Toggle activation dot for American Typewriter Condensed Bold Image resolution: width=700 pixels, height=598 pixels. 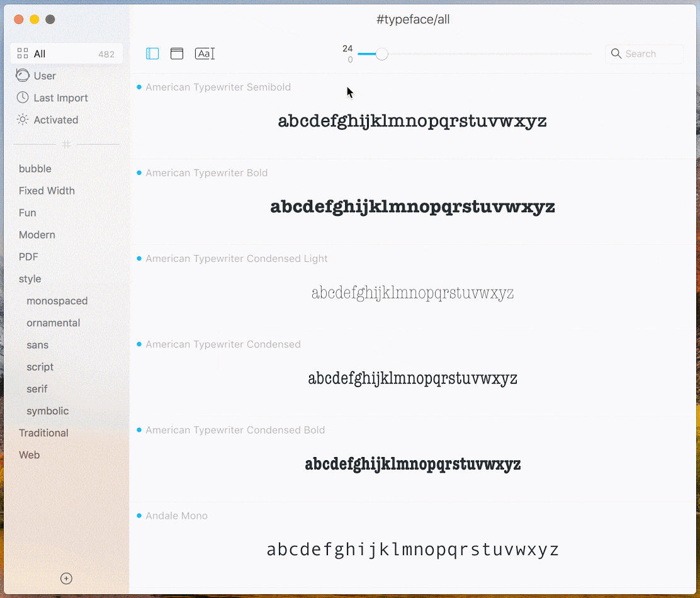click(139, 430)
